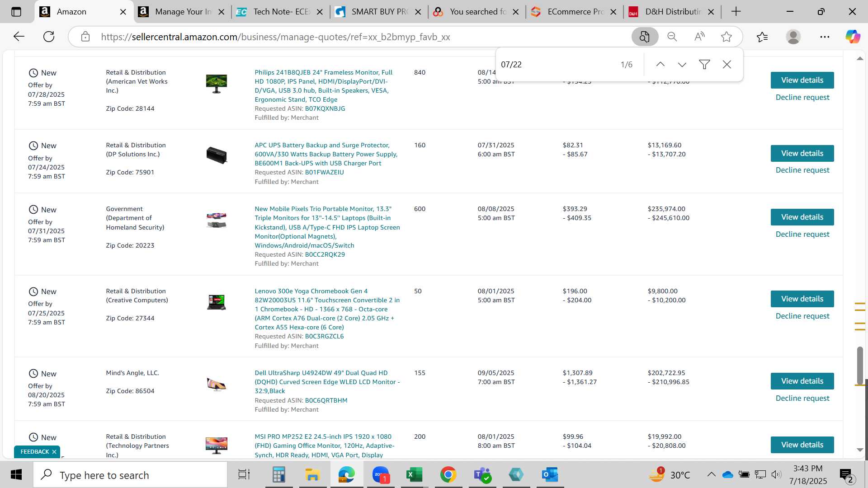
Task: Decline request for Philips monitor quote
Action: [x=802, y=97]
